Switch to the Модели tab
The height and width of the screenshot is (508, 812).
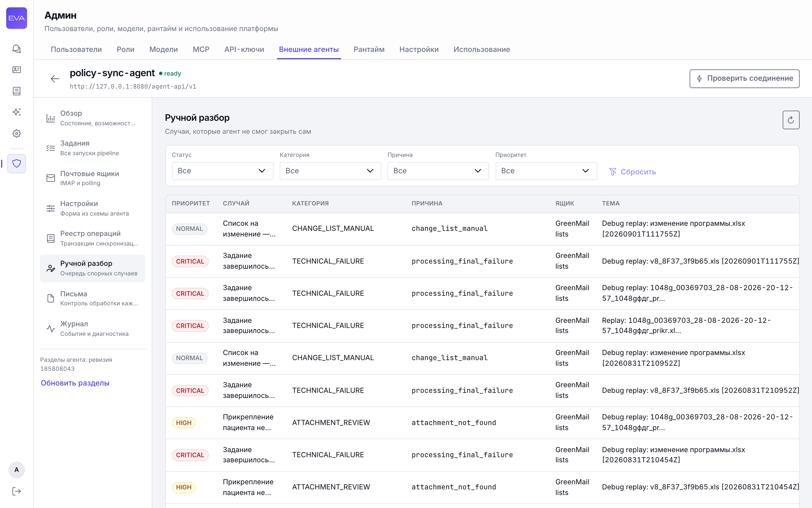(x=164, y=49)
